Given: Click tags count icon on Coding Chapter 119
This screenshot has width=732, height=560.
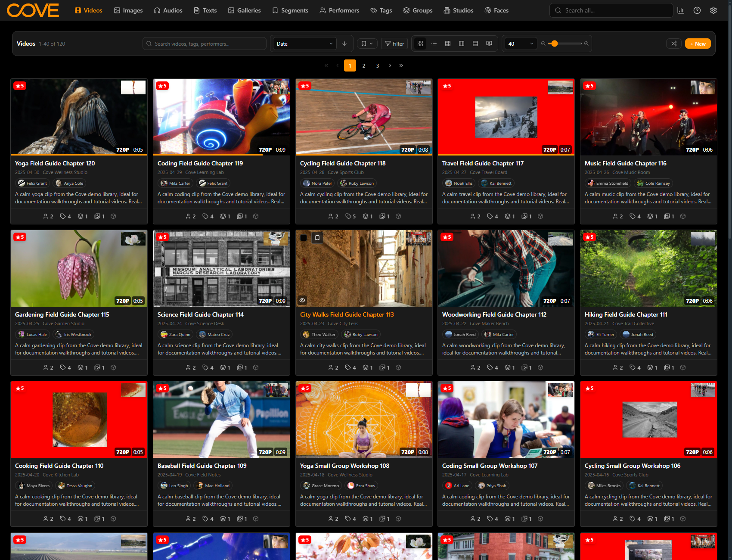Looking at the screenshot, I should [208, 216].
